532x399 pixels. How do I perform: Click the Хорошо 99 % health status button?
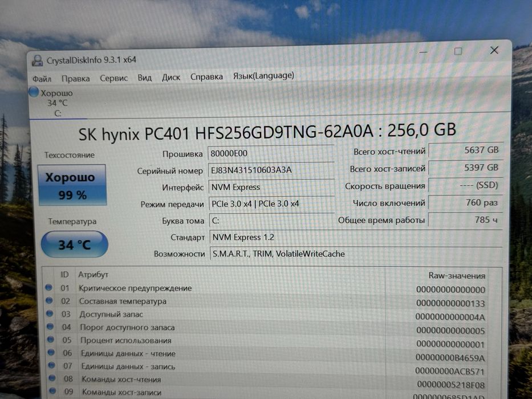(72, 185)
